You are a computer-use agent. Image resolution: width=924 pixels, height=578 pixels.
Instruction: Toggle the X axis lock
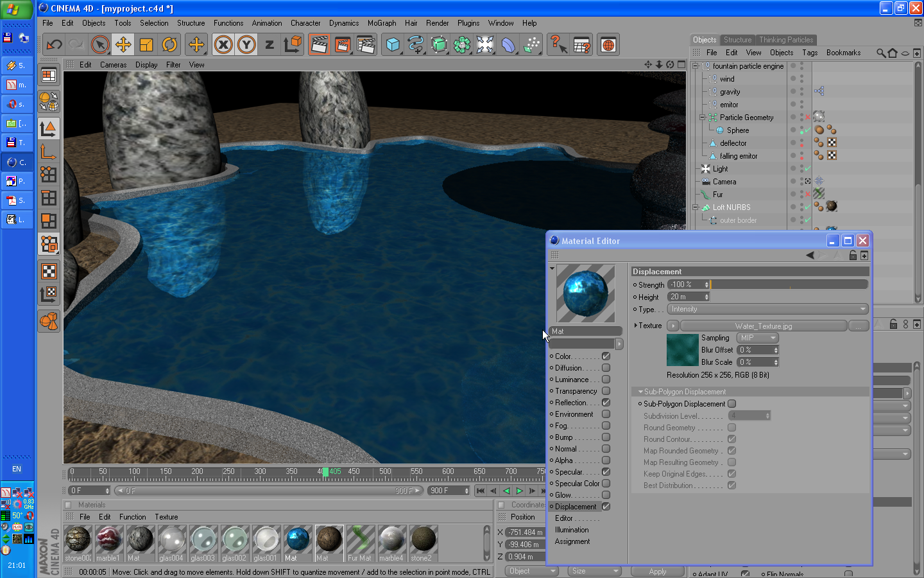pos(223,45)
